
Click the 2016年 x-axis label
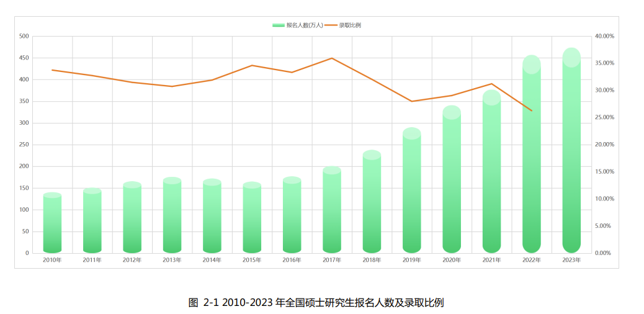point(292,260)
